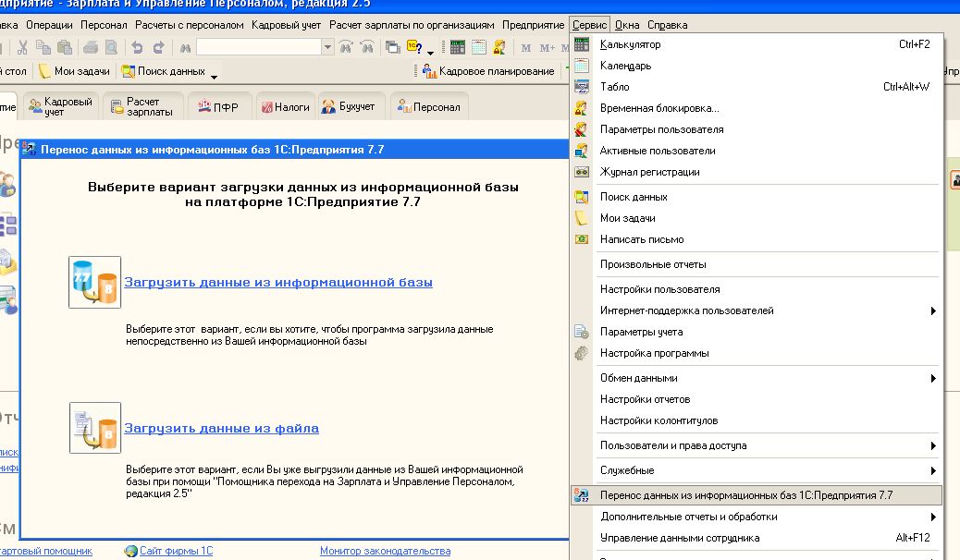Viewport: 960px width, 560px height.
Task: Expand the toolbar search field dropdown arrow
Action: (327, 47)
